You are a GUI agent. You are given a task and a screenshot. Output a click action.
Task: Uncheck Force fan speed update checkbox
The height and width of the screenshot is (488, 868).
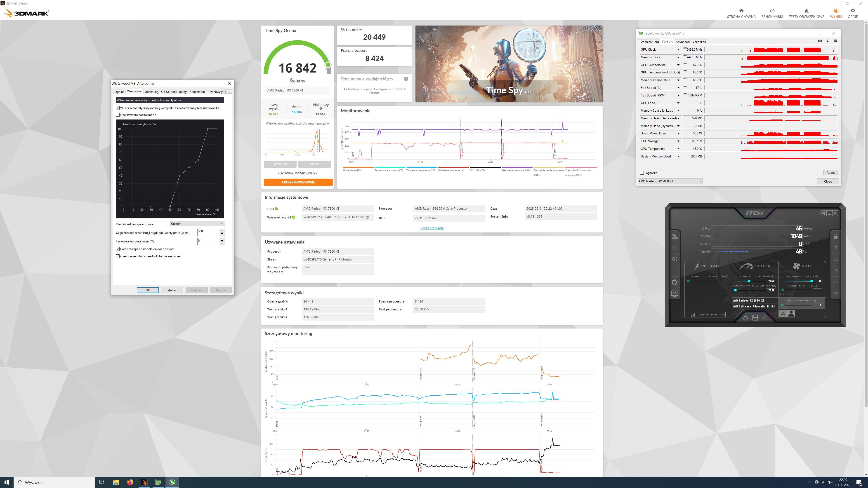coord(118,249)
